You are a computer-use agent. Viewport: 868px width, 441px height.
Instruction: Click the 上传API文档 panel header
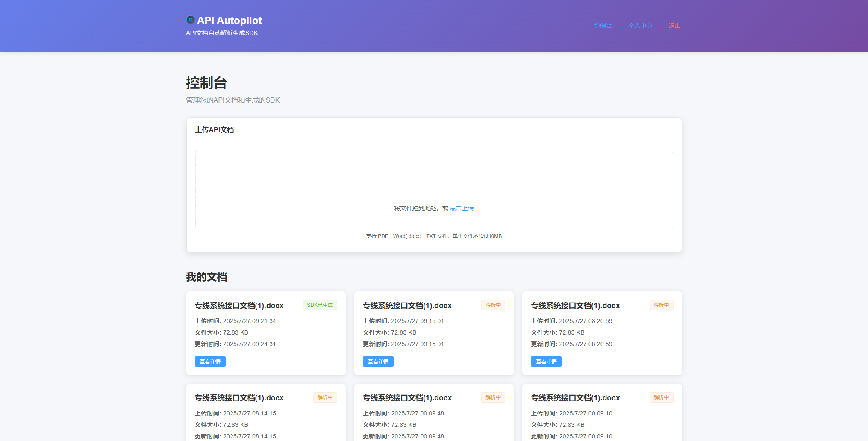click(215, 130)
